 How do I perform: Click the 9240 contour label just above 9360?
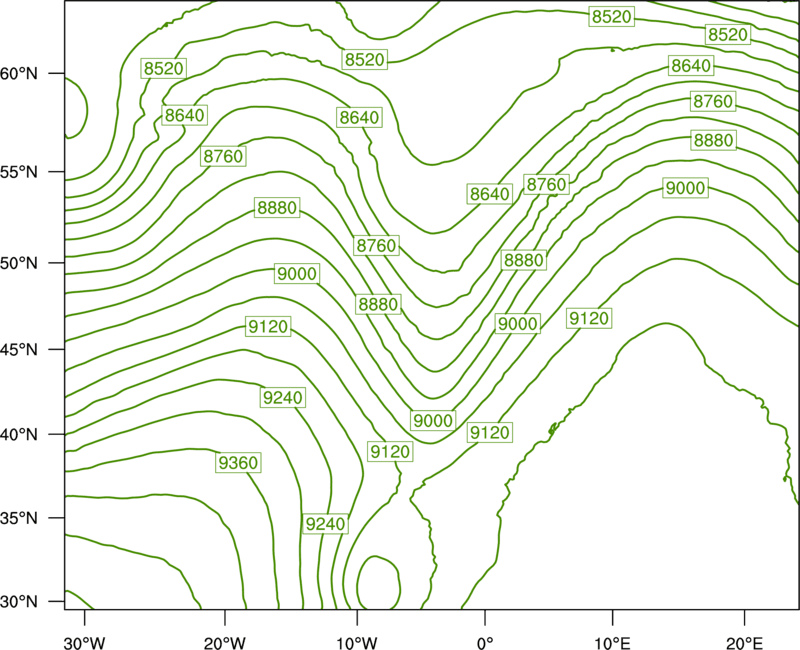pyautogui.click(x=283, y=397)
